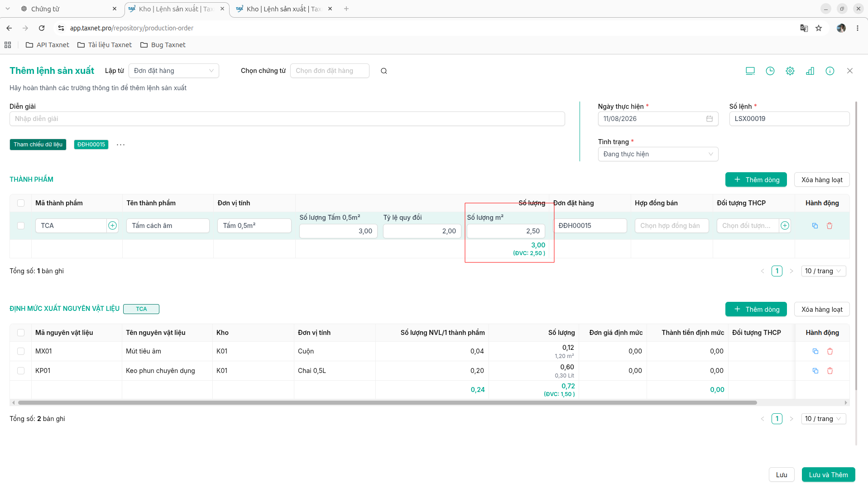Viewport: 868px width, 489px height.
Task: Delete the MX01 material row
Action: point(830,351)
